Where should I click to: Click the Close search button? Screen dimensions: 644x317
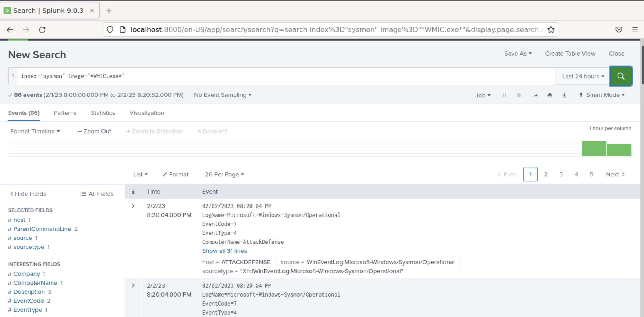(x=617, y=54)
